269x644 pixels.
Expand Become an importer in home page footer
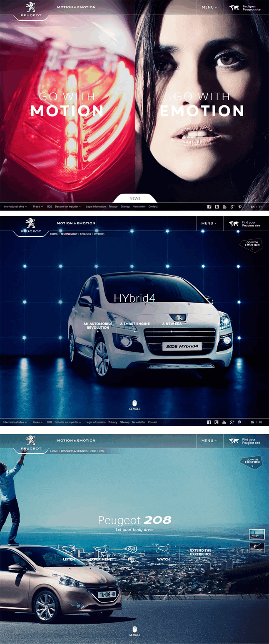[x=68, y=206]
